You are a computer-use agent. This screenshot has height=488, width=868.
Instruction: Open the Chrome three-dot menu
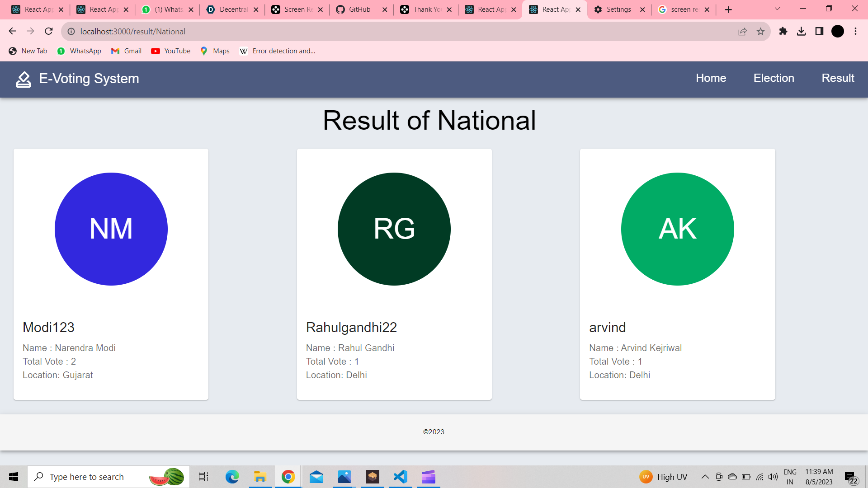[855, 31]
